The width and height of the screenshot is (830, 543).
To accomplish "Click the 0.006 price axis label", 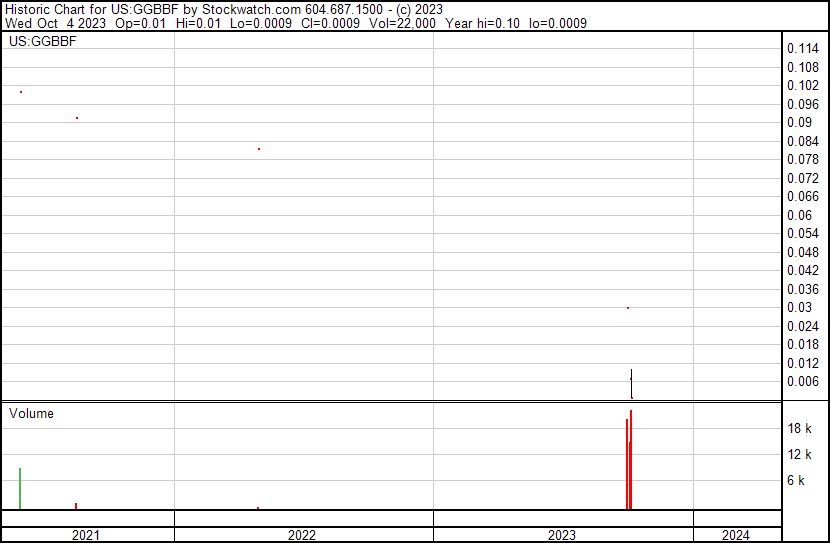I will tap(803, 382).
